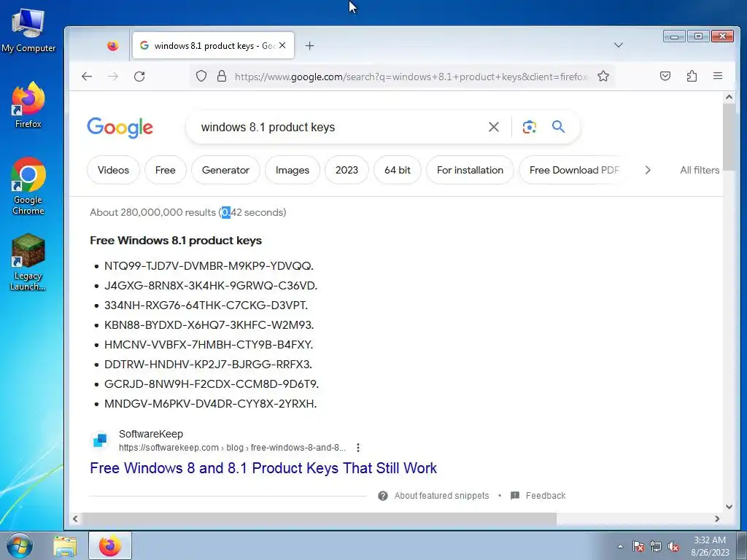Open Firefox application menu
This screenshot has height=560, width=747.
point(718,76)
